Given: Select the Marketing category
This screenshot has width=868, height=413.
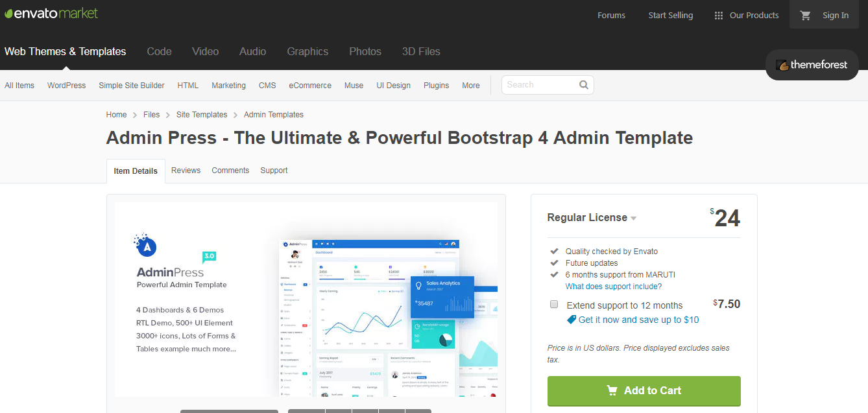Looking at the screenshot, I should point(229,86).
